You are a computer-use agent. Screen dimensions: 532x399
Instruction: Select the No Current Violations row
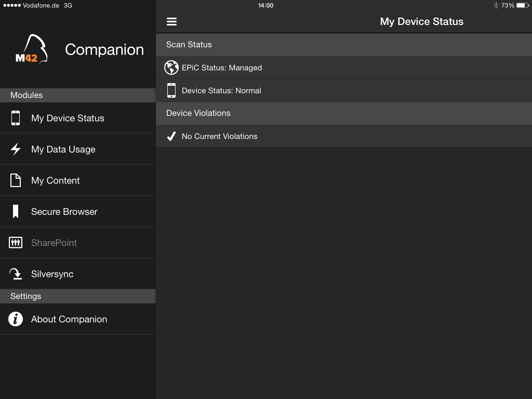click(344, 136)
